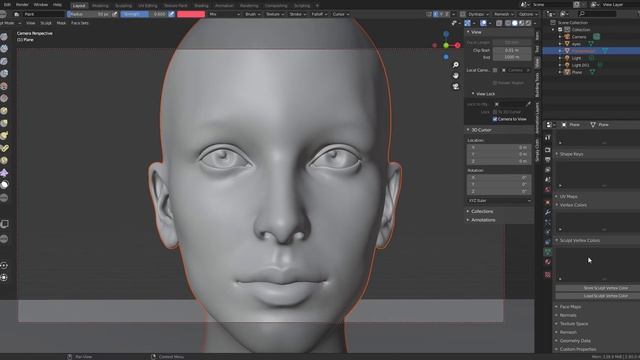
Task: Toggle the Lock To 3D Cursor checkbox
Action: click(x=495, y=112)
